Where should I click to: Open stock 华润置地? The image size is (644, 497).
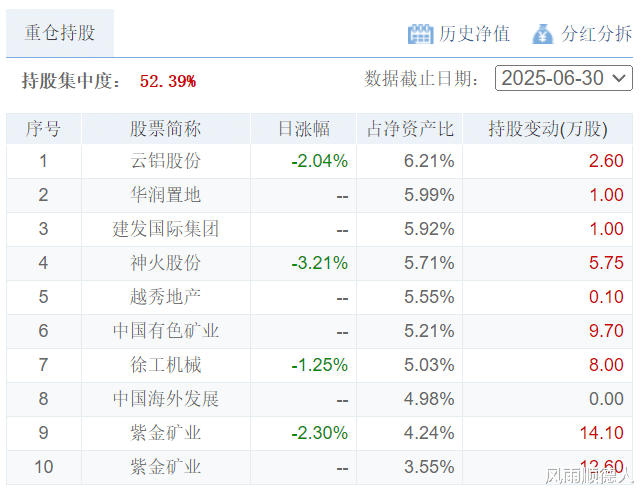coord(166,195)
